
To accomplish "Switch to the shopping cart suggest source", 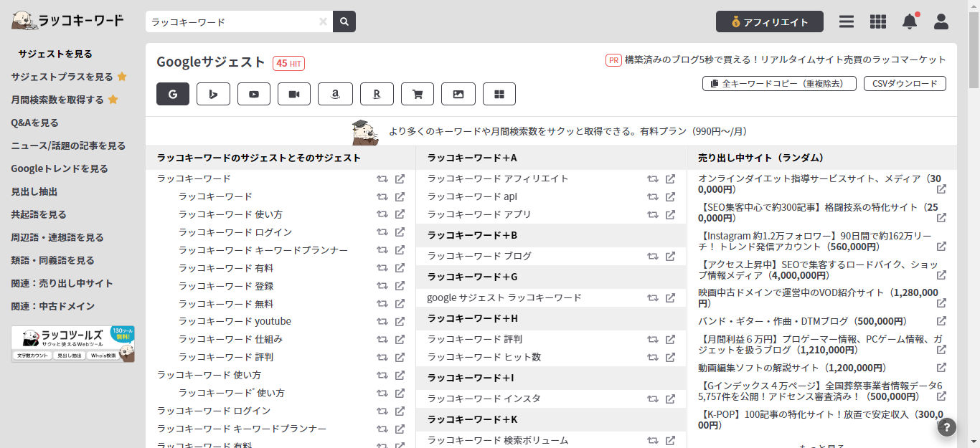I will tap(418, 94).
